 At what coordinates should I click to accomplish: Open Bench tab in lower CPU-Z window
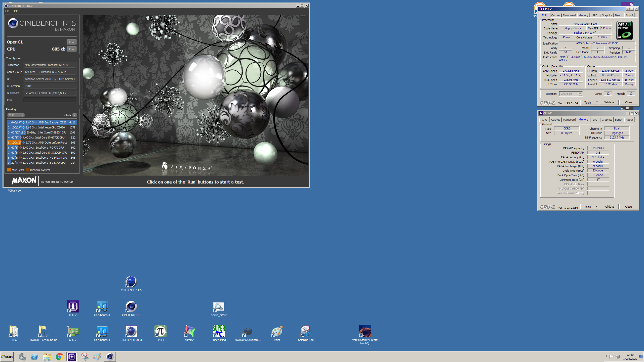pos(619,120)
